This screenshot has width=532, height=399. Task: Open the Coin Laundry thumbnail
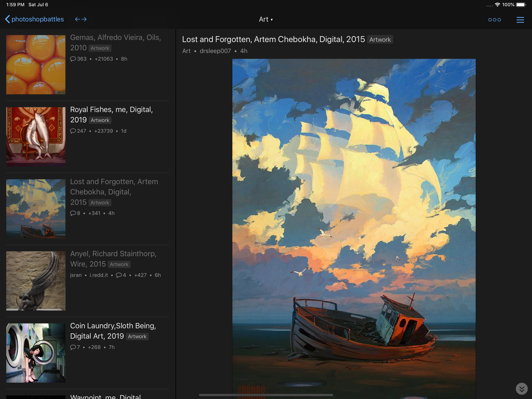(36, 353)
